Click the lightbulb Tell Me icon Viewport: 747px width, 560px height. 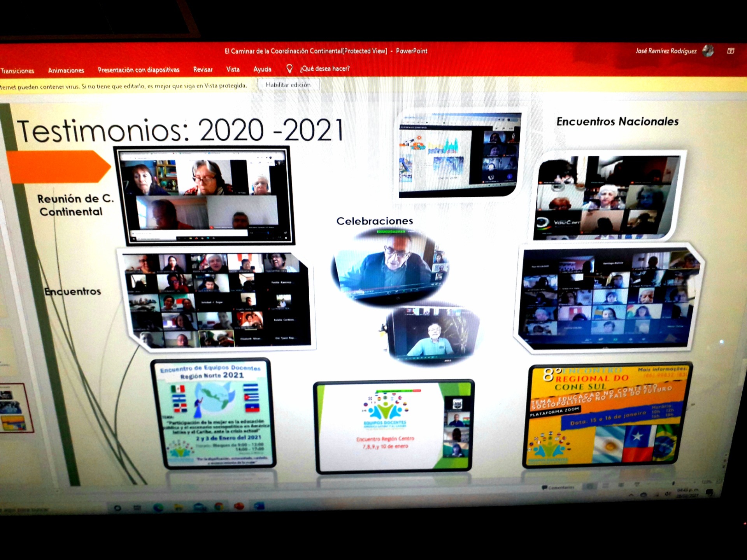289,69
